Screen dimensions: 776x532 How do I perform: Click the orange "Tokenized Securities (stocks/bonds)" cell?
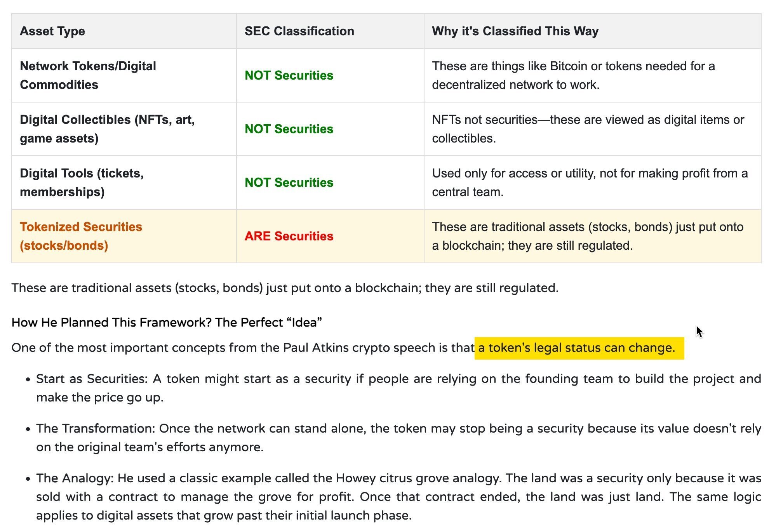pos(81,236)
